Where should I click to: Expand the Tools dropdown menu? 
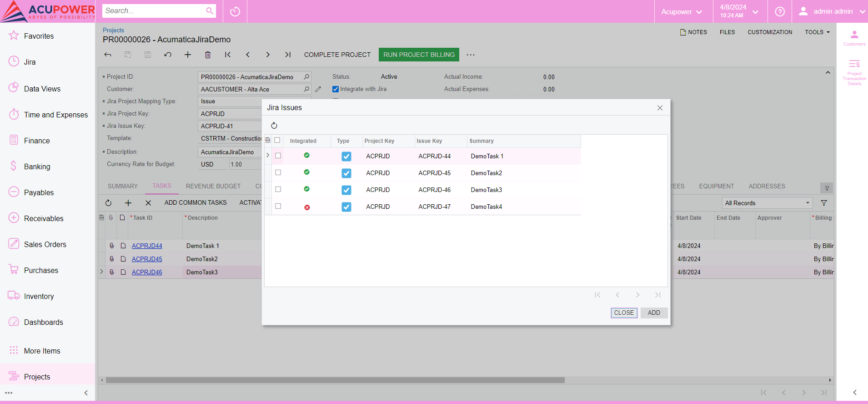point(817,32)
